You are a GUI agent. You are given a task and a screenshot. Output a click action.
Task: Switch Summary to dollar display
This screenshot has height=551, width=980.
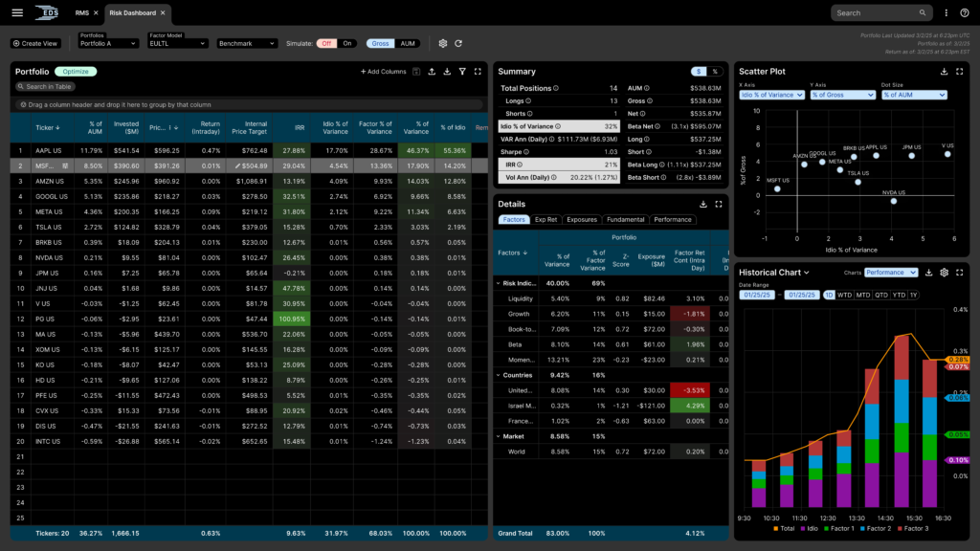[699, 71]
